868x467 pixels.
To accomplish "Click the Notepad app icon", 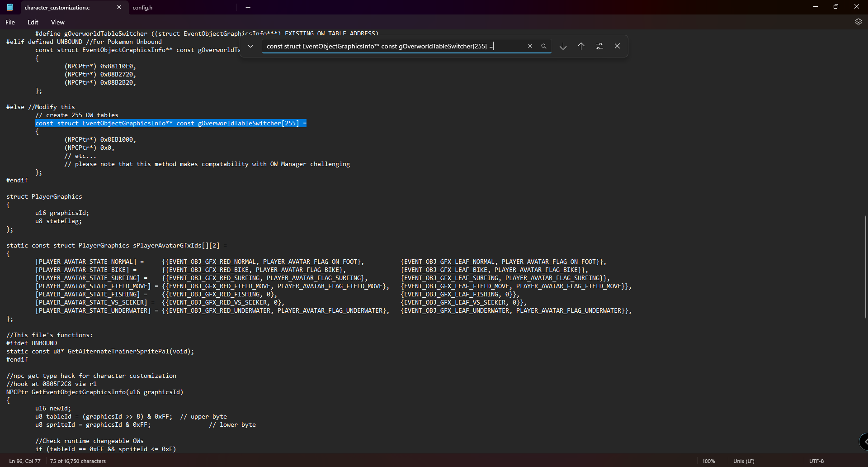I will point(10,7).
